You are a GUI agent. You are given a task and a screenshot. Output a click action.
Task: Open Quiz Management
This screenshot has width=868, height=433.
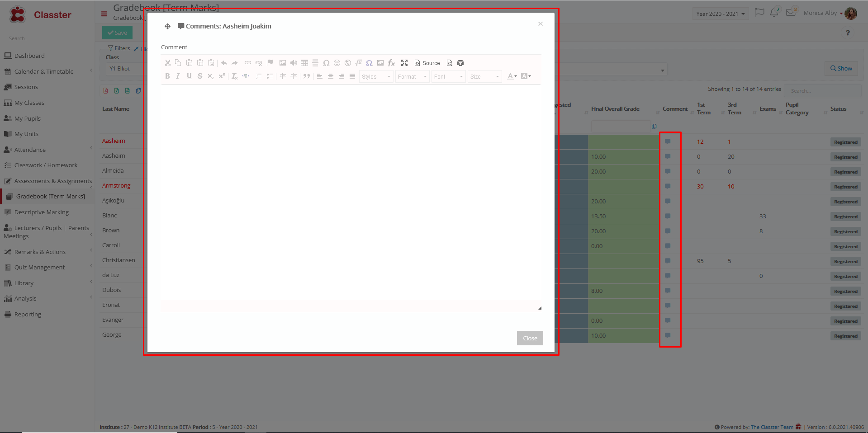coord(39,267)
